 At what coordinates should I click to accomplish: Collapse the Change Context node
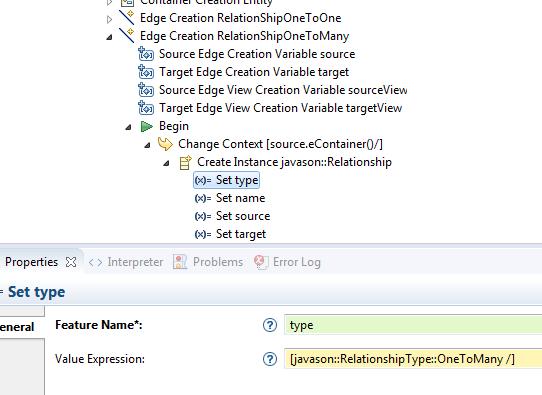147,145
